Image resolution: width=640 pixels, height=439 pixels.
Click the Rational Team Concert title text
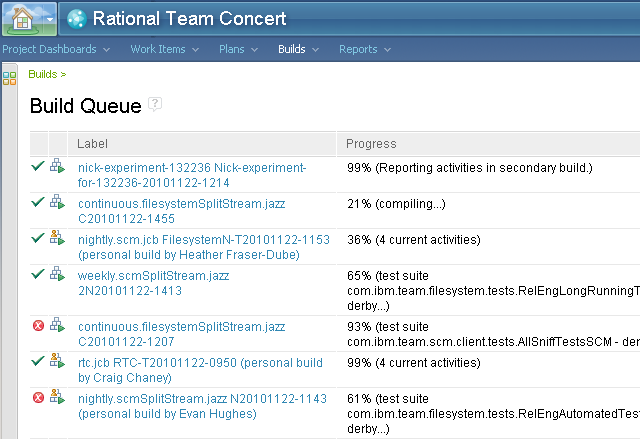189,19
